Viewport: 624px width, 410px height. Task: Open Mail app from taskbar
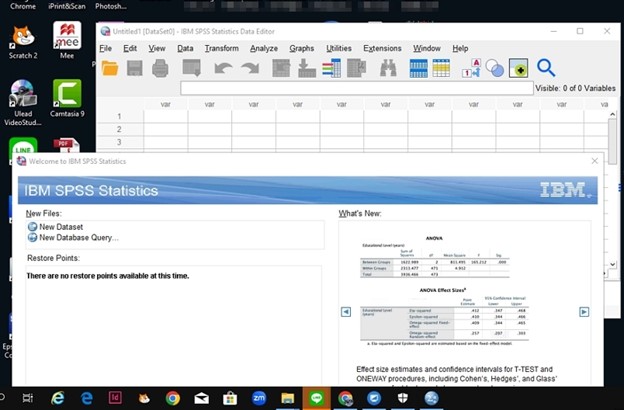[201, 398]
